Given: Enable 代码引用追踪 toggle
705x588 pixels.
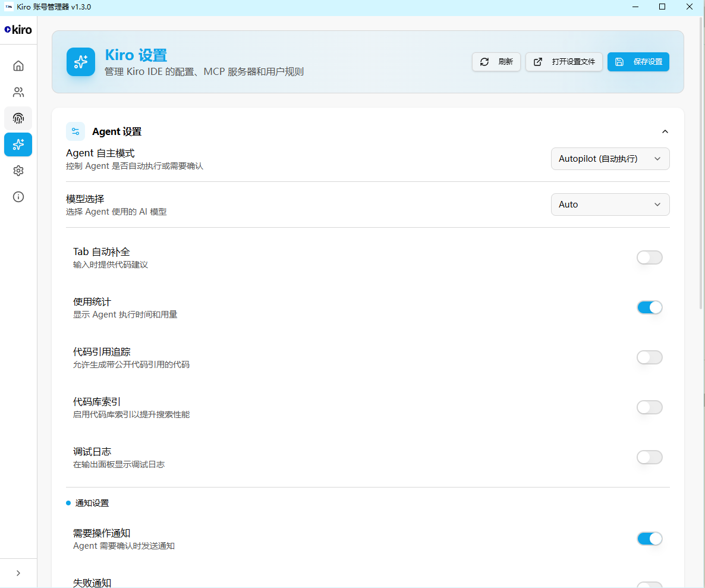Looking at the screenshot, I should [x=649, y=357].
